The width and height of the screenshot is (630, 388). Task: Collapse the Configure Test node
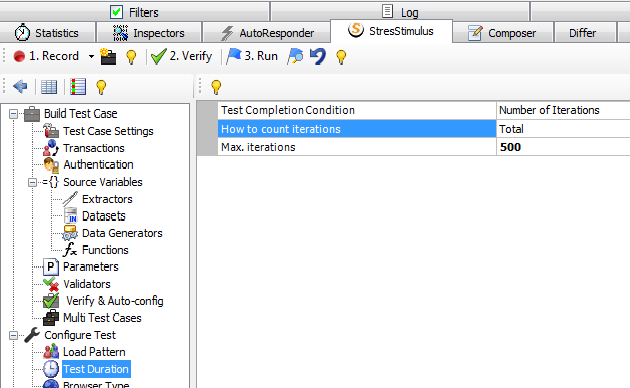[x=13, y=335]
